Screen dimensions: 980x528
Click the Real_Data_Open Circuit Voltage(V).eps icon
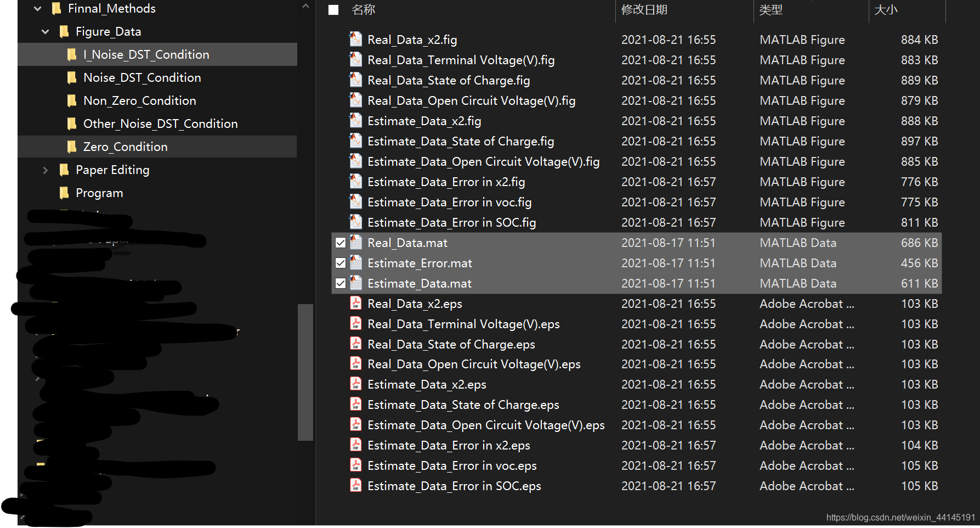(x=356, y=363)
